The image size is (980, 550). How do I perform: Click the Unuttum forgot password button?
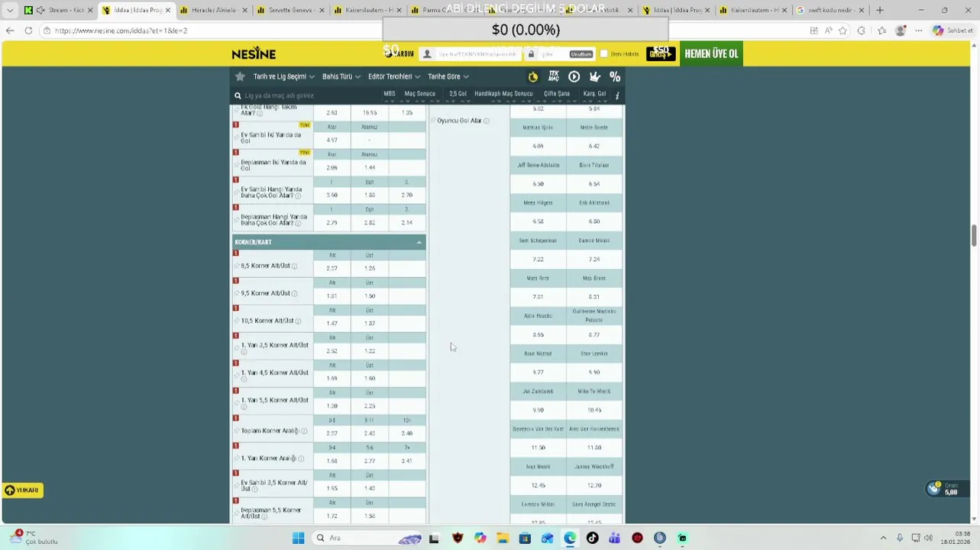coord(581,54)
